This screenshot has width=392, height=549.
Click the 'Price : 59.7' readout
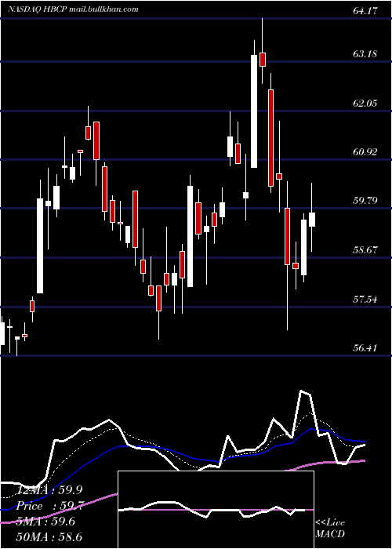49,506
